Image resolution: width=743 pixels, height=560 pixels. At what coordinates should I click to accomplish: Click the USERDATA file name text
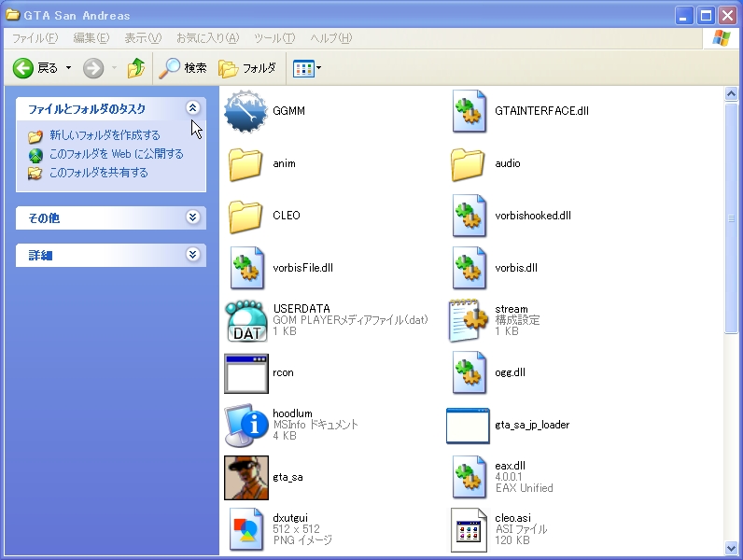301,308
